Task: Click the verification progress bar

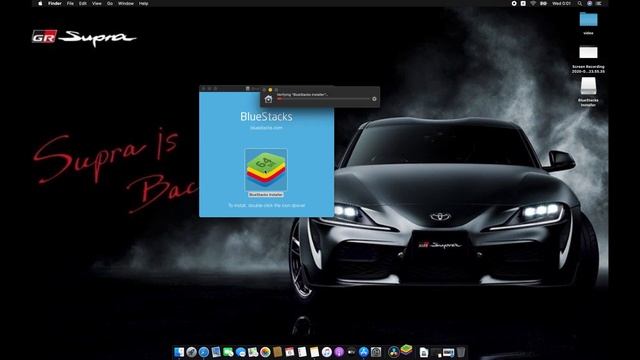Action: [x=323, y=99]
